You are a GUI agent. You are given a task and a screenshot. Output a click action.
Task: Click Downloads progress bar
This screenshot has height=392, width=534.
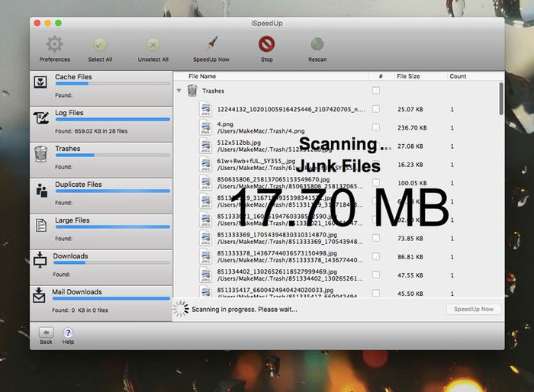pos(111,262)
